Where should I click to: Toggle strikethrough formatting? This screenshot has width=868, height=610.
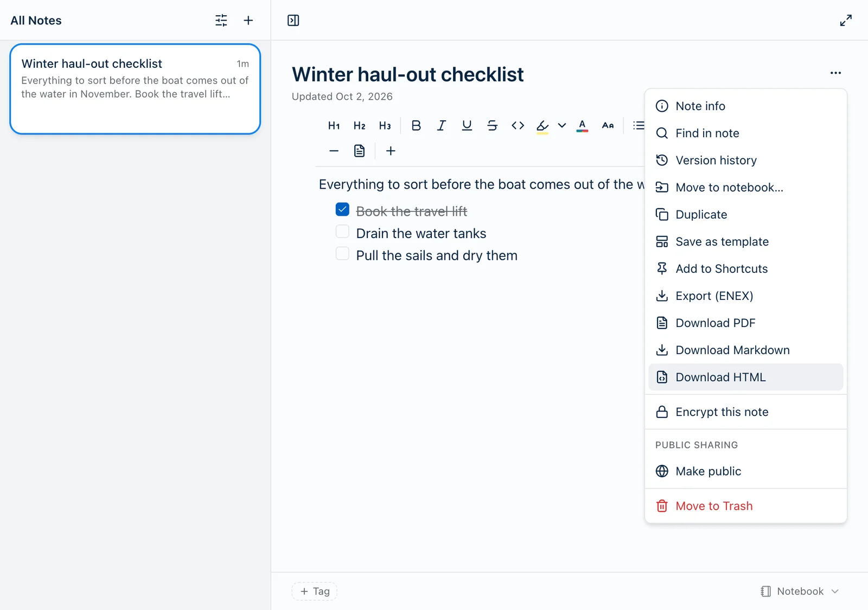coord(492,126)
